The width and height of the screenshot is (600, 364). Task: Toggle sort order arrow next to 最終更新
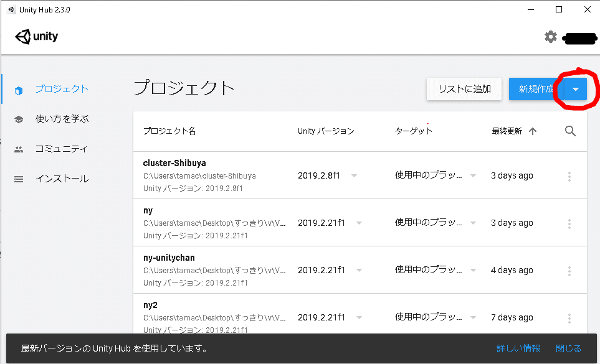tap(533, 131)
